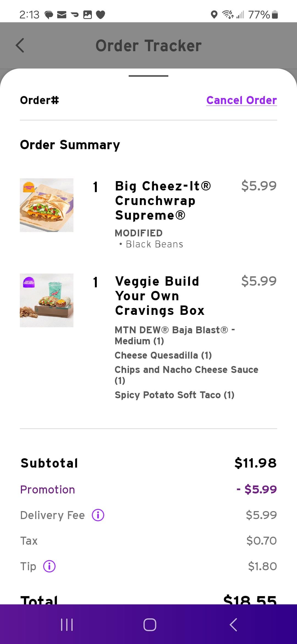The width and height of the screenshot is (297, 644).
Task: Tap the location icon in status bar
Action: pos(214,15)
